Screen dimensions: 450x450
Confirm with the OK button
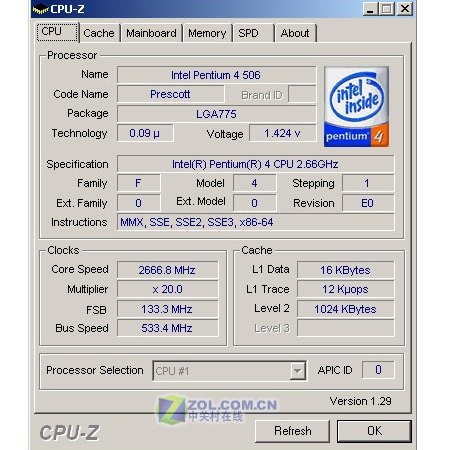pos(374,431)
